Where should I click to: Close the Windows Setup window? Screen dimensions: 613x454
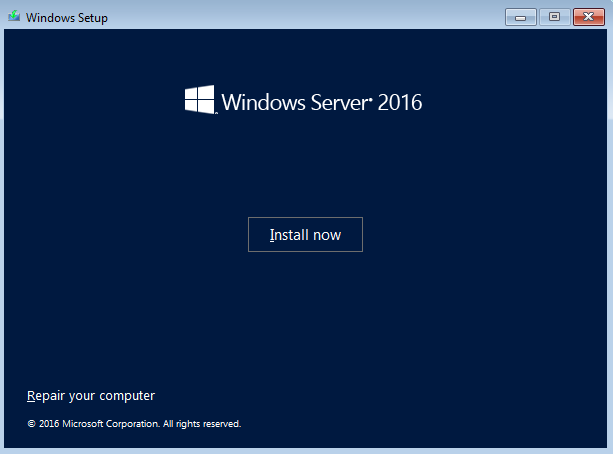pos(589,17)
